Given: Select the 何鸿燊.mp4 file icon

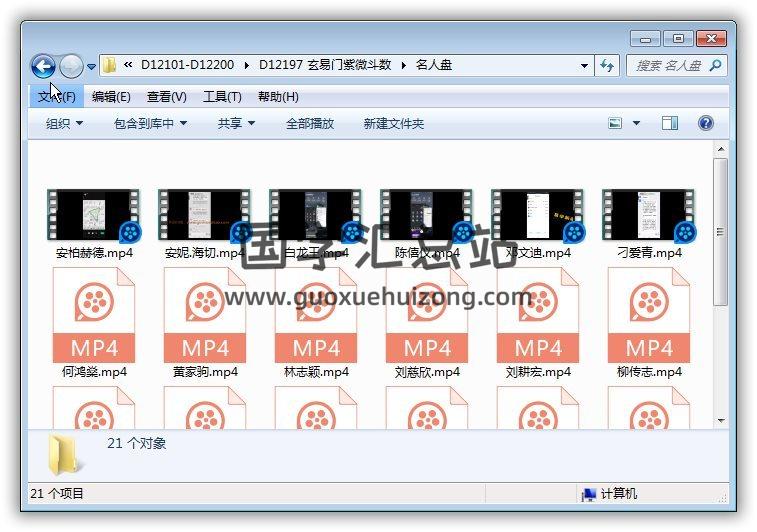Looking at the screenshot, I should click(x=94, y=315).
